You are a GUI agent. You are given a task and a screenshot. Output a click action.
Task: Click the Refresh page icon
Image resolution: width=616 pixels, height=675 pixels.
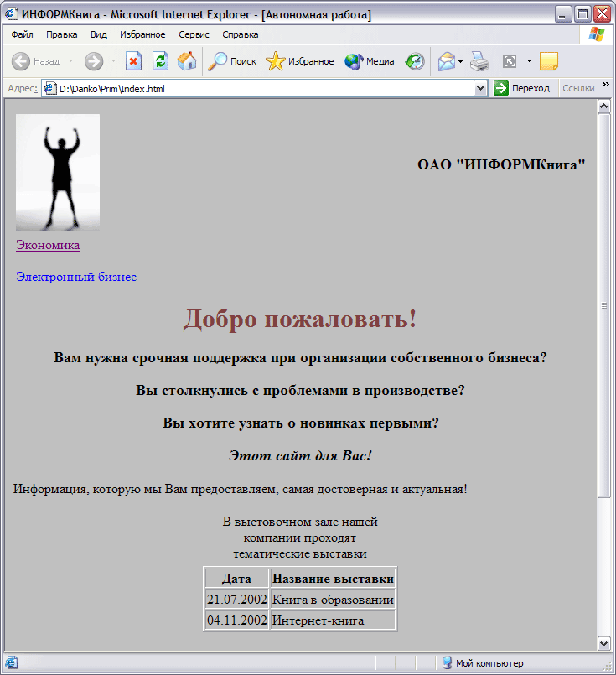click(160, 61)
